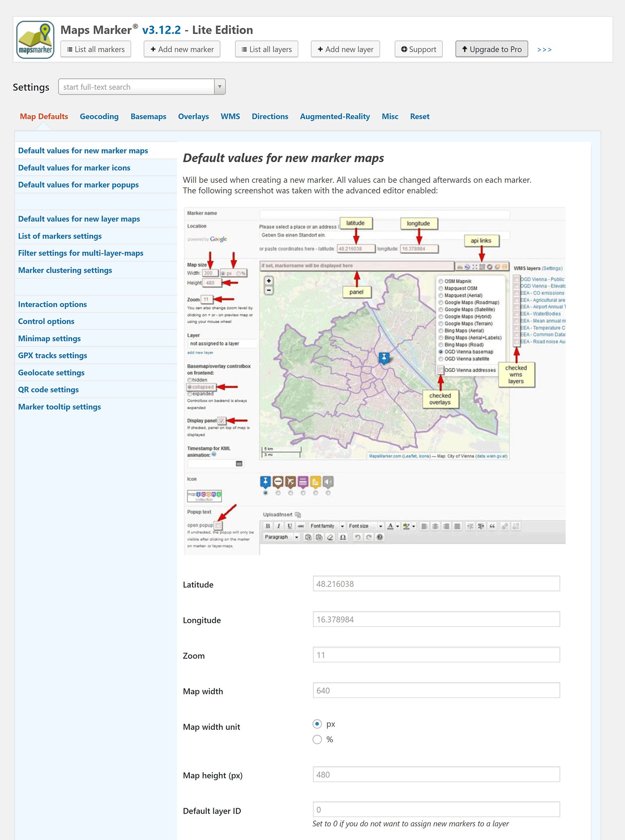Open the Overlays tab
The height and width of the screenshot is (840, 625).
click(x=193, y=116)
